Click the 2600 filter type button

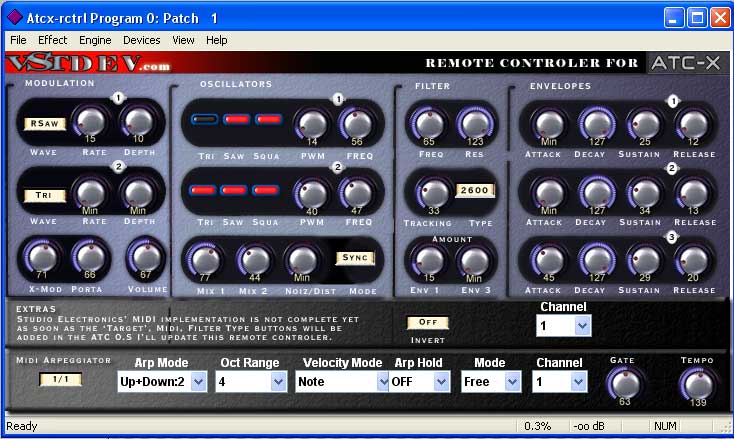475,190
